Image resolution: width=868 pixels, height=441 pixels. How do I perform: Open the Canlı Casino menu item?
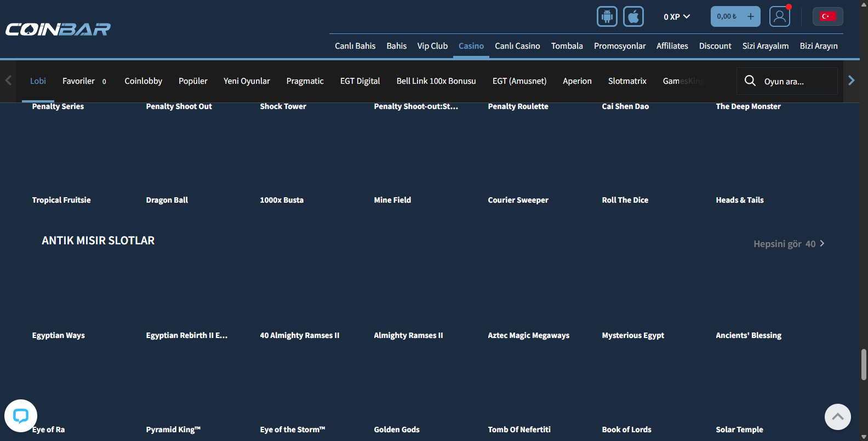[x=517, y=46]
